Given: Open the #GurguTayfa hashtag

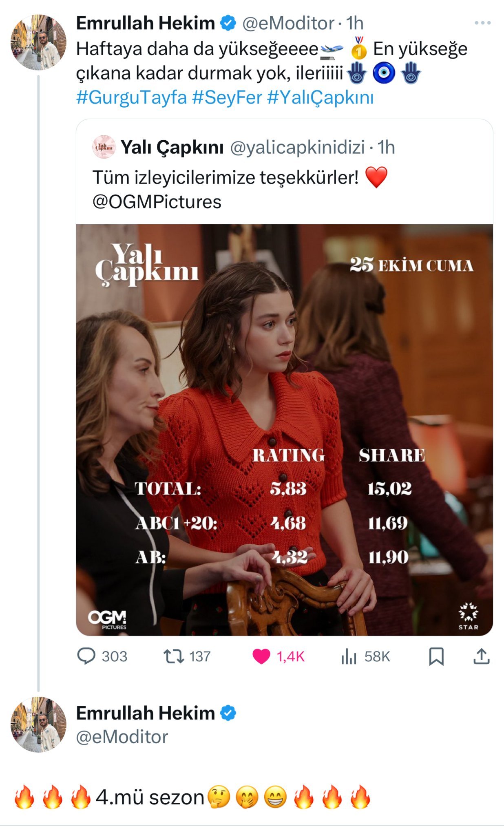Looking at the screenshot, I should pos(131,98).
